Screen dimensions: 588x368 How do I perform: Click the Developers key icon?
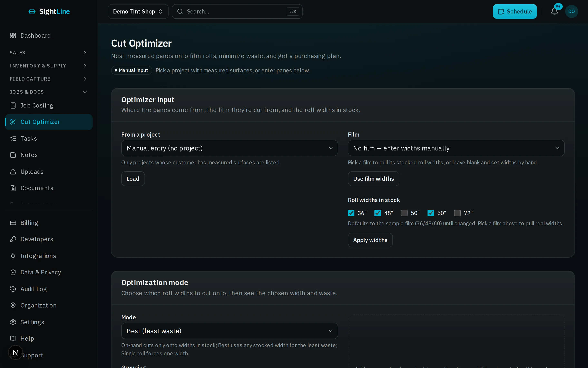pyautogui.click(x=13, y=239)
